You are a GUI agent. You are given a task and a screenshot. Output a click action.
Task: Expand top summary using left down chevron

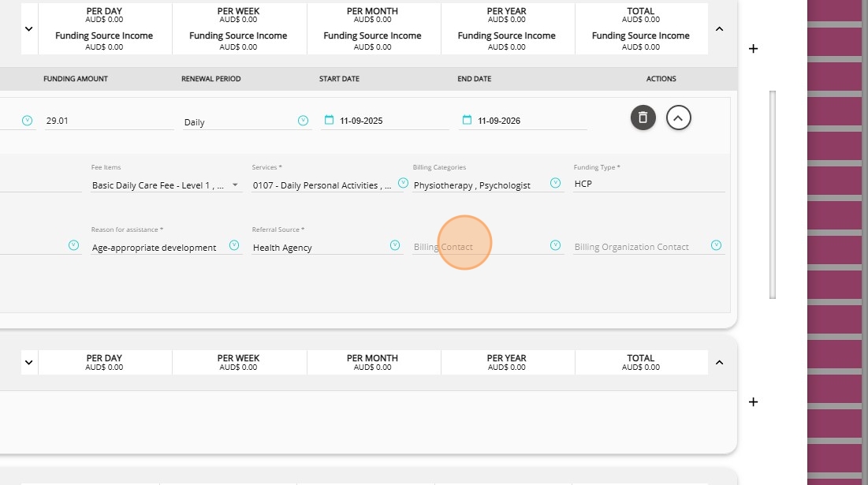coord(29,29)
